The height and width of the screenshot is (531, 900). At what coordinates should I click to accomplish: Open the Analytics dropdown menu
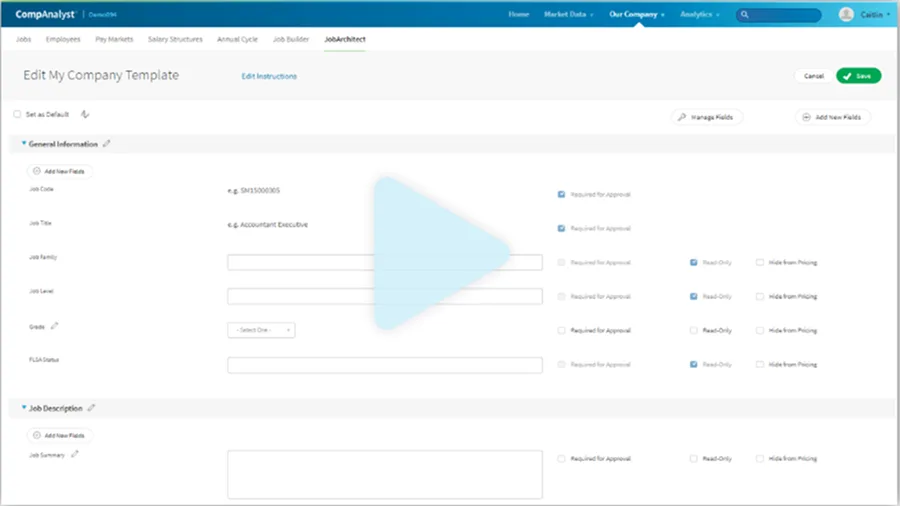coord(700,14)
